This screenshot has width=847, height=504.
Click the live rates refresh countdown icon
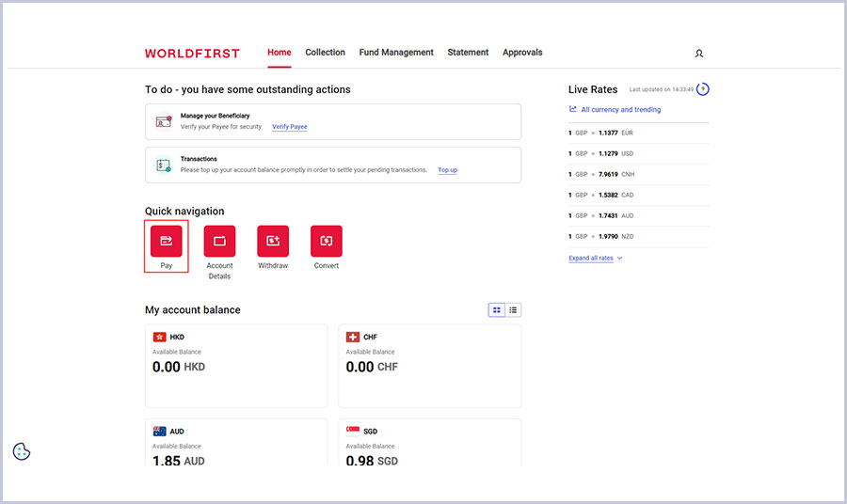(703, 89)
